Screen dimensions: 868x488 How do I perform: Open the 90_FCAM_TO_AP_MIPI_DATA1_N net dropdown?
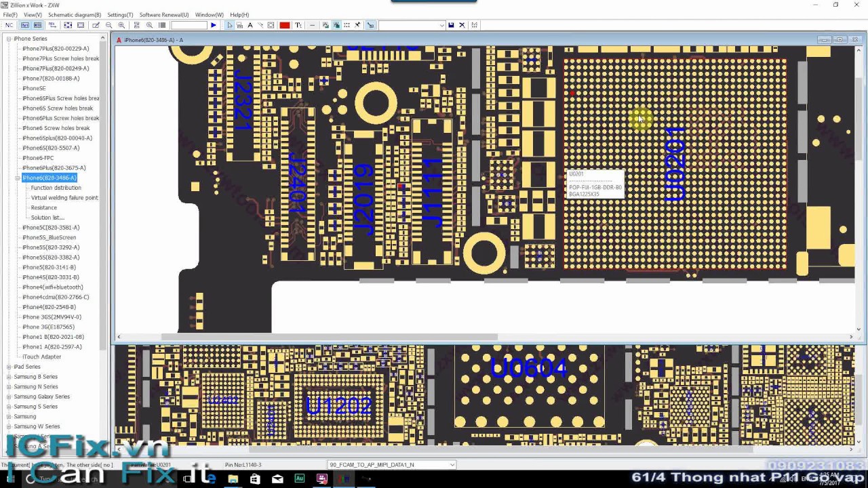pyautogui.click(x=391, y=465)
